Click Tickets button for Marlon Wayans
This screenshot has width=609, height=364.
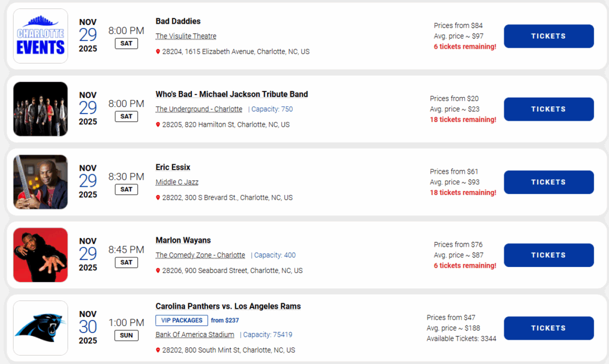pos(548,255)
